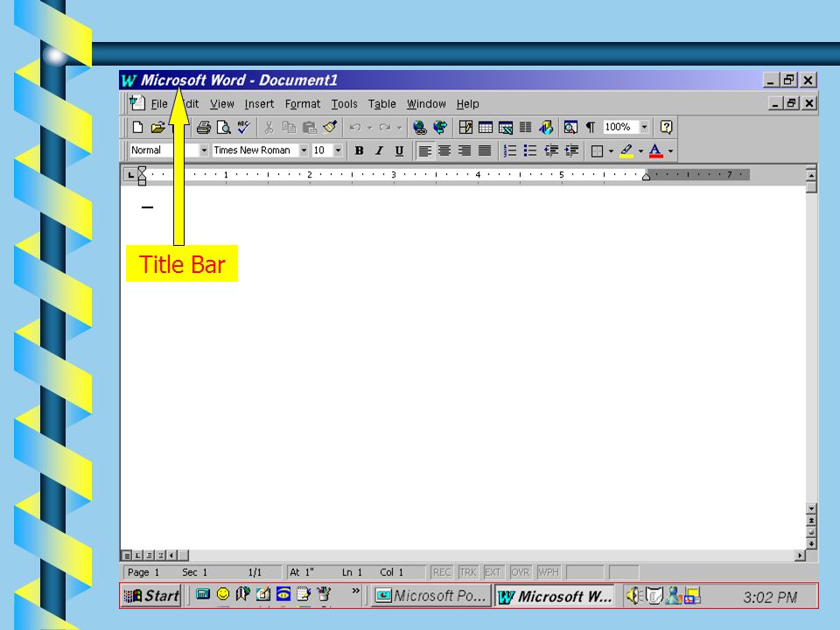840x630 pixels.
Task: Expand border style options arrow
Action: point(611,151)
